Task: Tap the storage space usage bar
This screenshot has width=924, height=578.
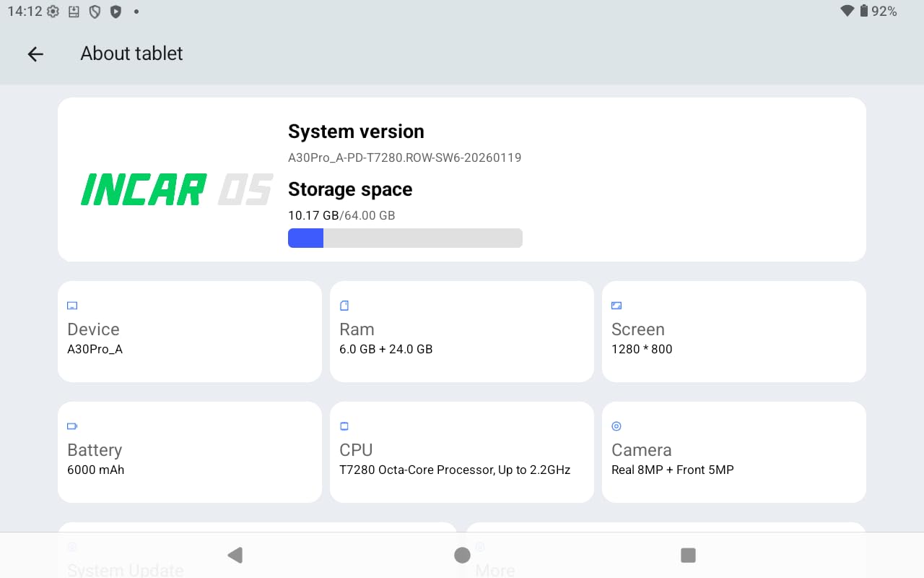Action: tap(405, 238)
